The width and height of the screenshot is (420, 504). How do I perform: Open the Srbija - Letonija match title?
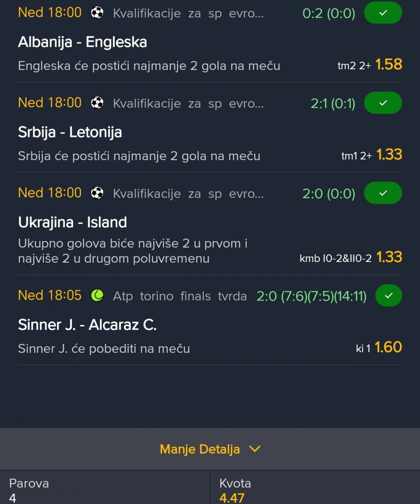tap(70, 132)
